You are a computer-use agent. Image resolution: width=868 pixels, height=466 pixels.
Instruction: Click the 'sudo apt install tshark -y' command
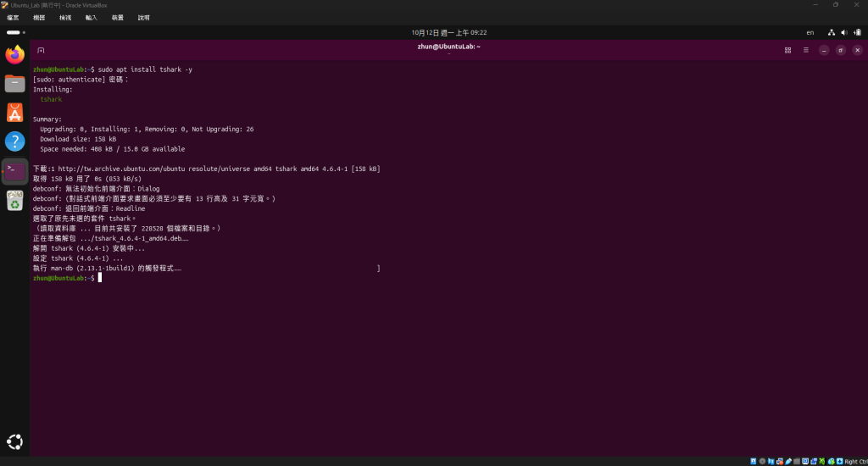point(145,69)
